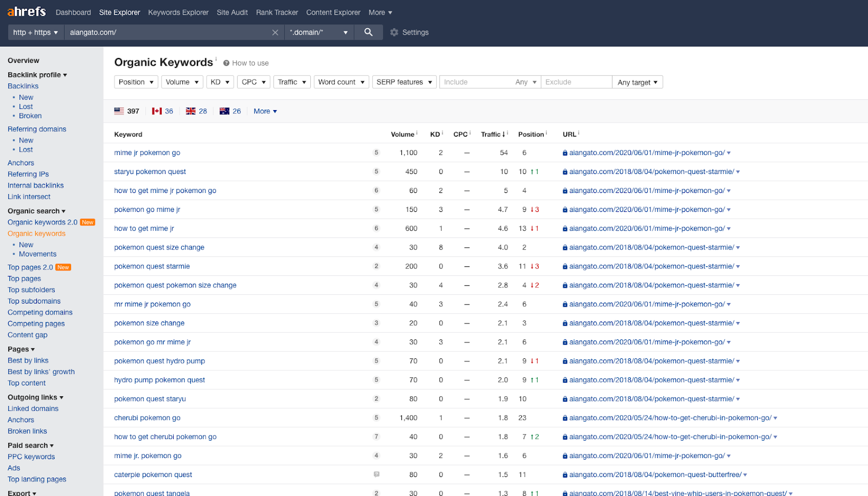Open Organic keywords 2.0 in sidebar

tap(42, 222)
